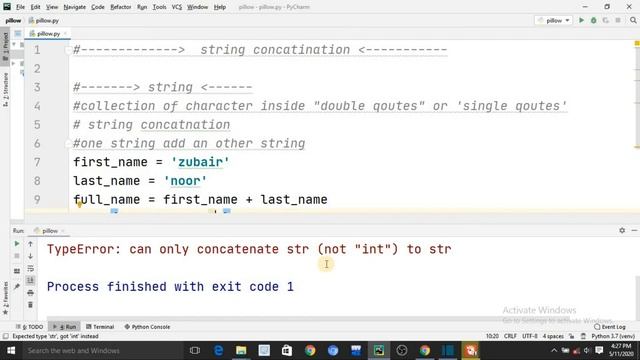The image size is (640, 360).
Task: Open the Navigate menu
Action: 75,7
